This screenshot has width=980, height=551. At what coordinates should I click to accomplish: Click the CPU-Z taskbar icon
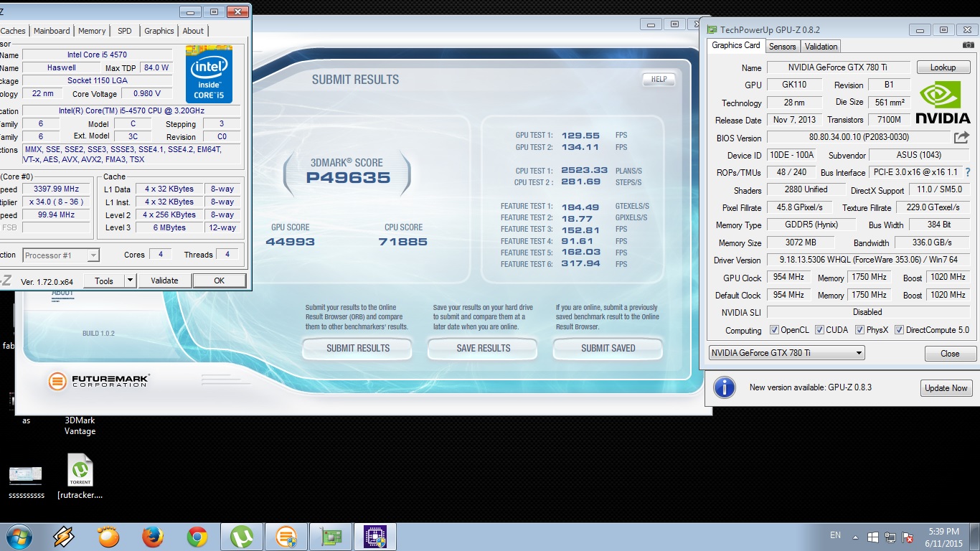(374, 537)
